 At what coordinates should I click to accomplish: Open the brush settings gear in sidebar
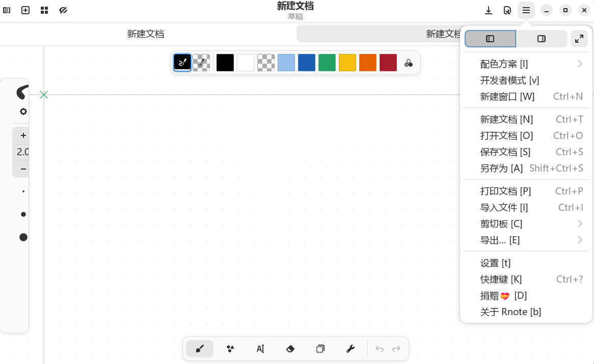pyautogui.click(x=22, y=111)
